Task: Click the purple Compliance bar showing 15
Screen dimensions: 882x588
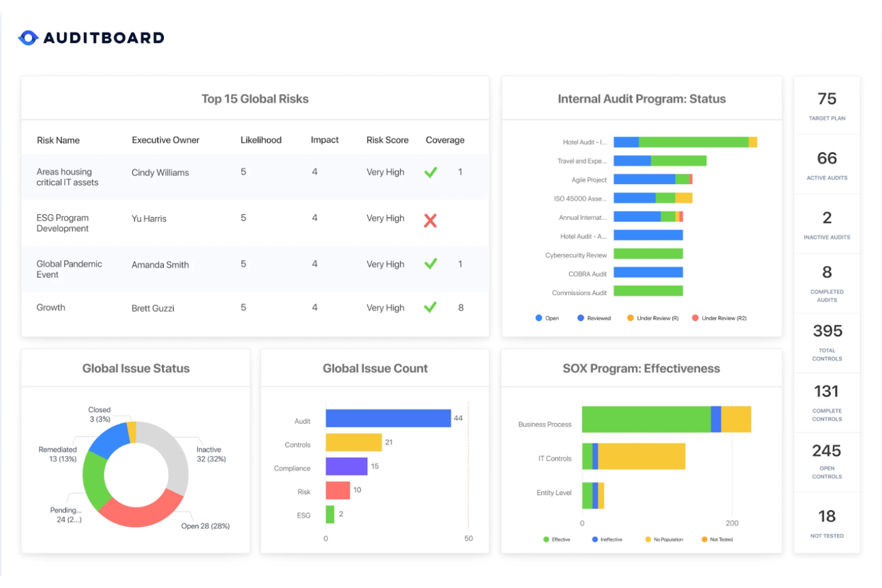Action: coord(346,466)
